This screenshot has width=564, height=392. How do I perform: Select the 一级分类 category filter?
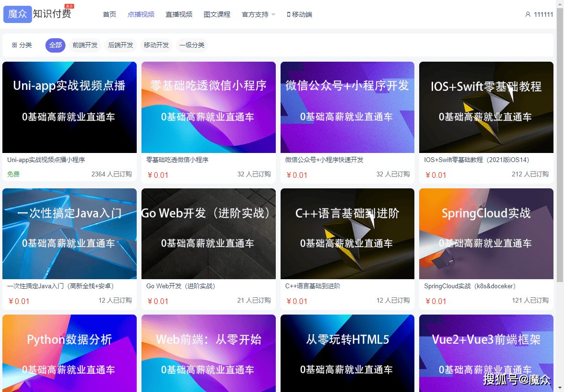tap(192, 45)
